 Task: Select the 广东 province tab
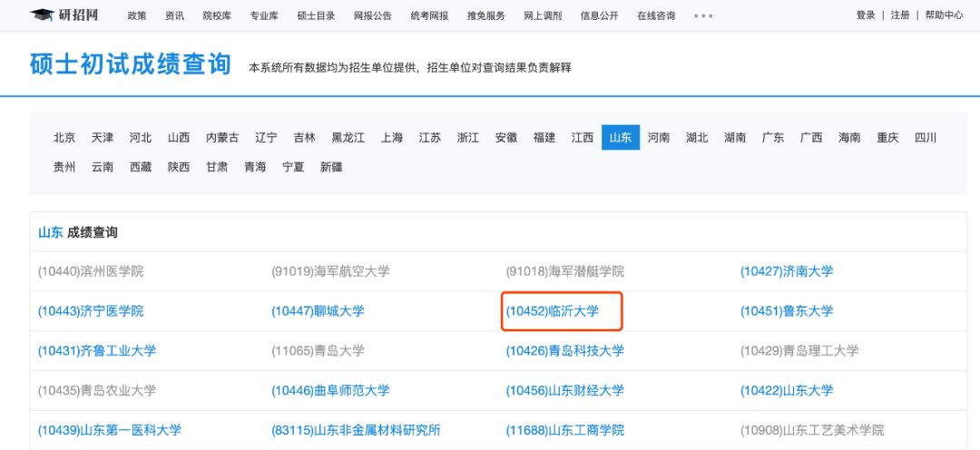click(x=773, y=138)
